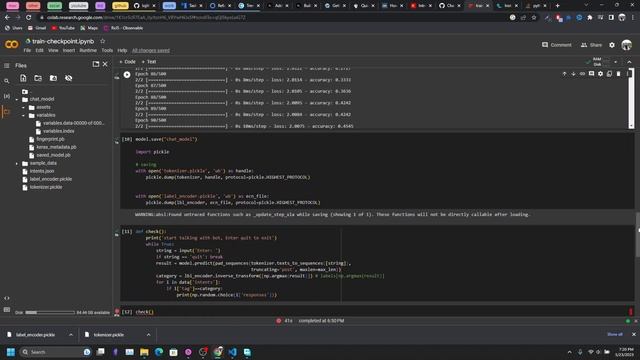Mirror the cell in a tab
This screenshot has height=360, width=640.
[x=609, y=74]
